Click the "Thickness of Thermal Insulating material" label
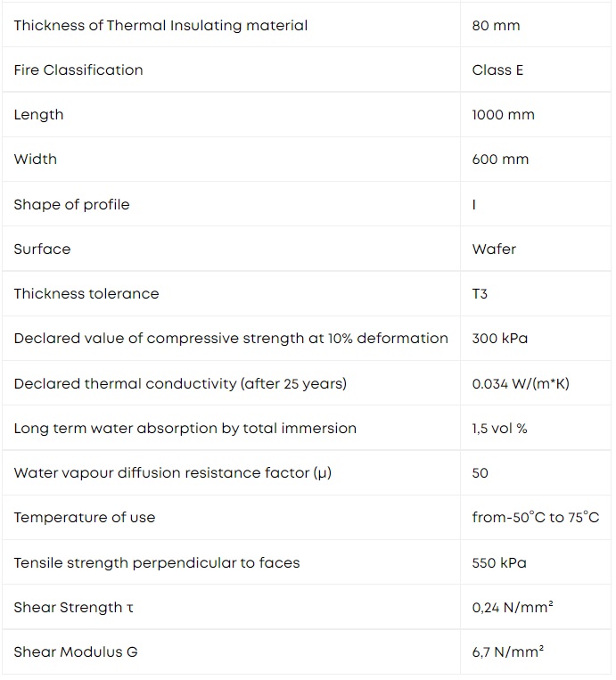 click(x=160, y=26)
